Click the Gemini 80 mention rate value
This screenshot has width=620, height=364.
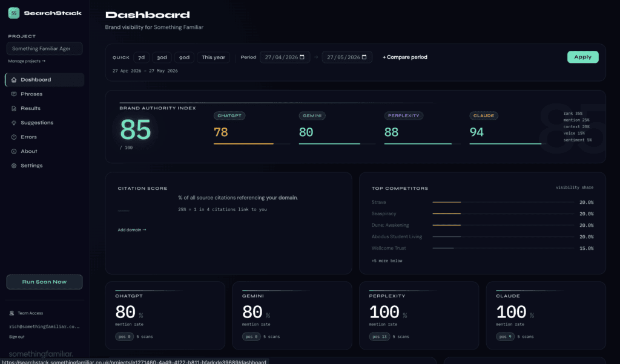(252, 312)
